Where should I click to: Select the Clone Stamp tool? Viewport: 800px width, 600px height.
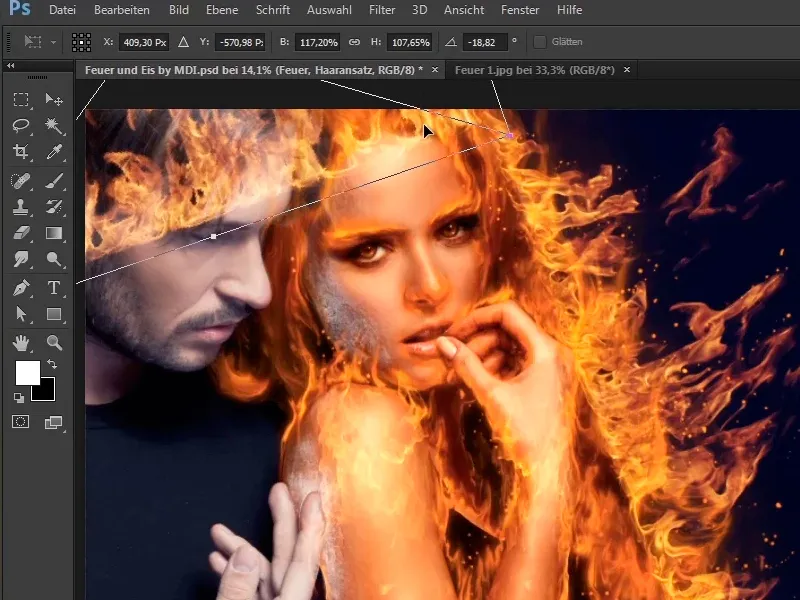coord(21,207)
